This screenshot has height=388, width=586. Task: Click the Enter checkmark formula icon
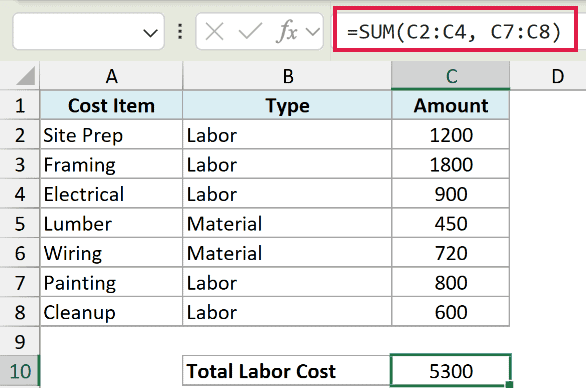click(250, 31)
